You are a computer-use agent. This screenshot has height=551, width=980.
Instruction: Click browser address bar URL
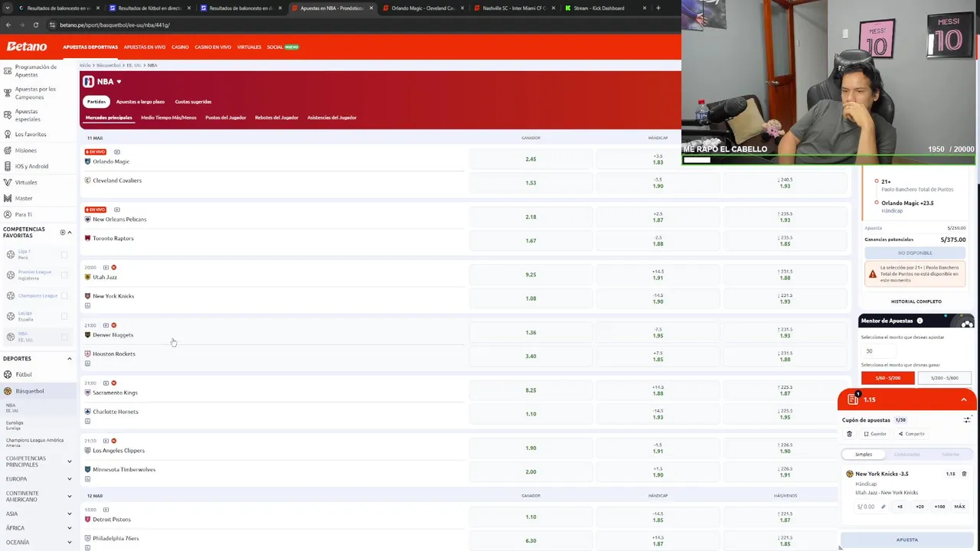pyautogui.click(x=115, y=24)
